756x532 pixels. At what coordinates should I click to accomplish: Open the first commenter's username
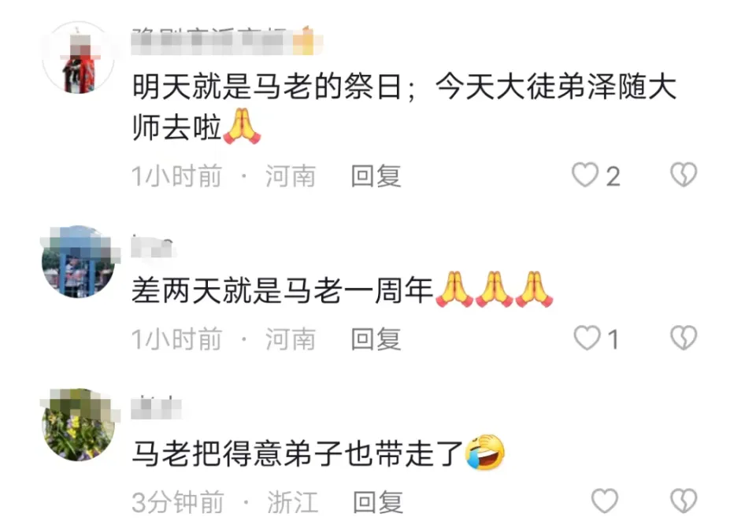[x=227, y=40]
